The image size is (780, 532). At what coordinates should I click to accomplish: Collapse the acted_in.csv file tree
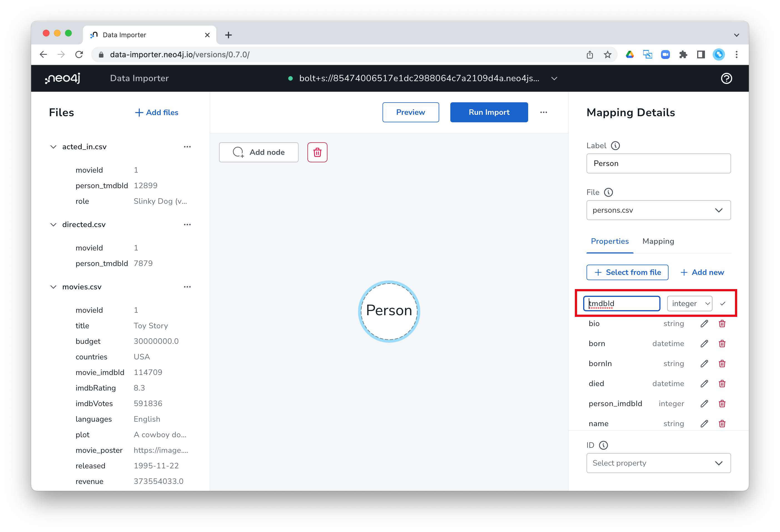tap(53, 147)
